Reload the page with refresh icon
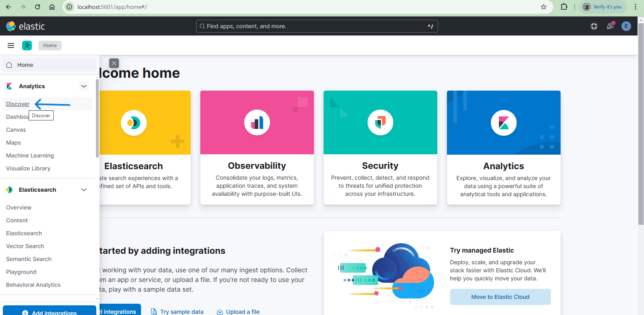The width and height of the screenshot is (644, 315). (37, 7)
